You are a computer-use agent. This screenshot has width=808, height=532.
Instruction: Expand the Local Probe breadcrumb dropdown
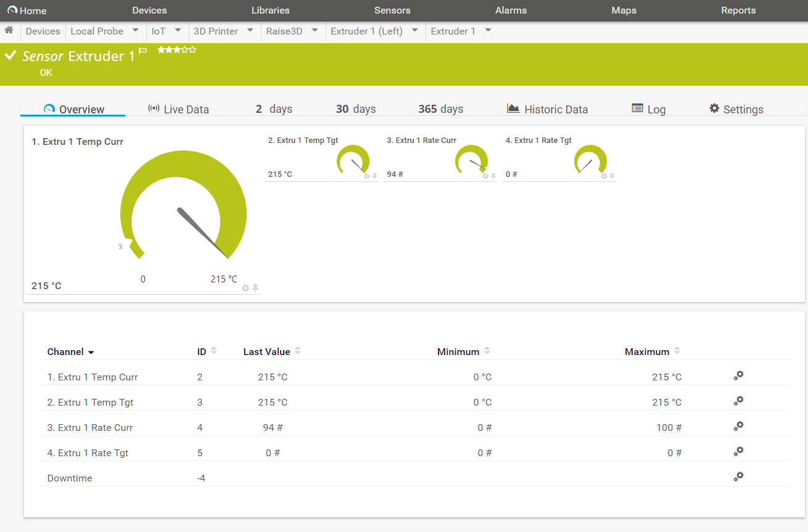pos(136,30)
